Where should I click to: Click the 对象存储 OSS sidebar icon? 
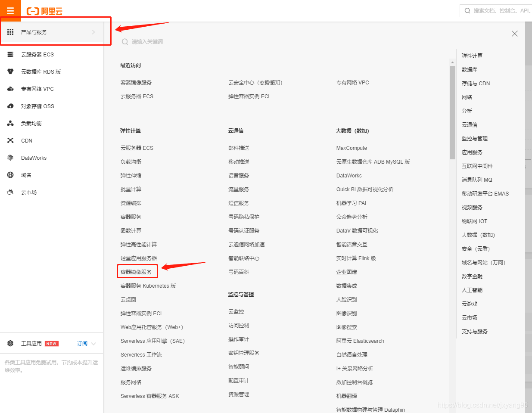click(x=10, y=106)
